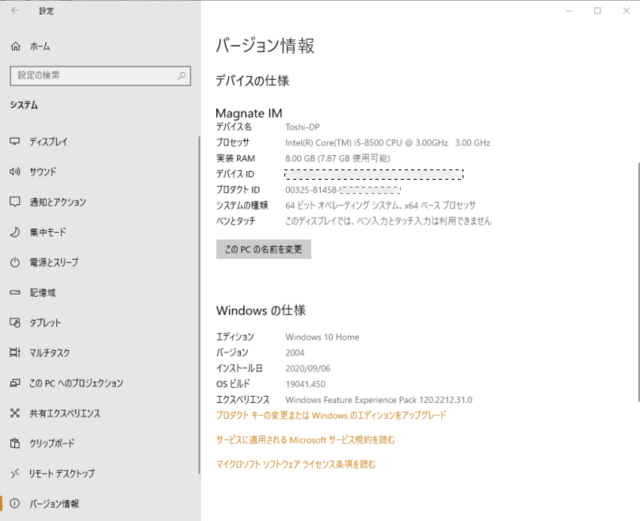Click edition value Windows 10 Home
Viewport: 640px width, 521px height.
322,337
